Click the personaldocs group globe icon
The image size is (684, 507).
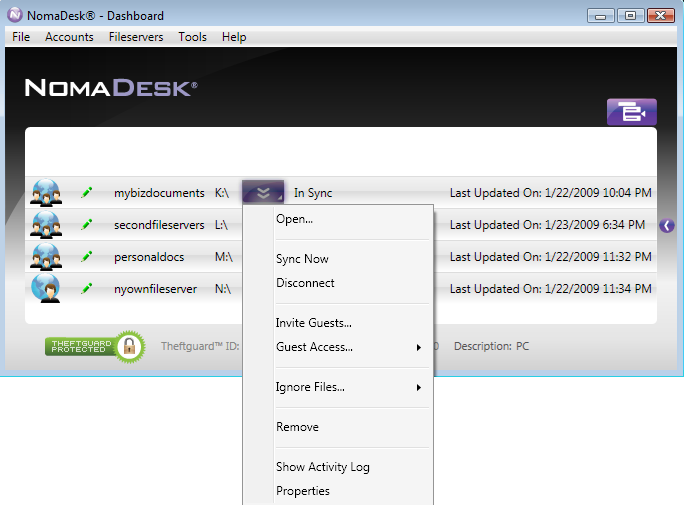click(46, 257)
